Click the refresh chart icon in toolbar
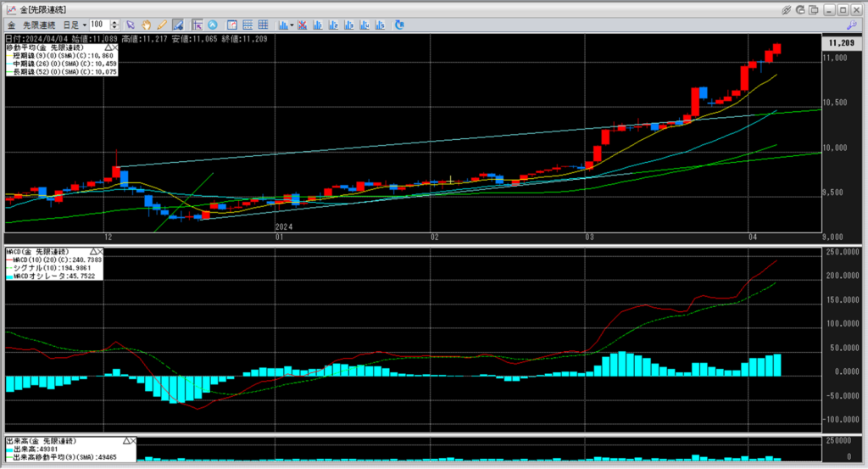The width and height of the screenshot is (868, 469). (398, 25)
